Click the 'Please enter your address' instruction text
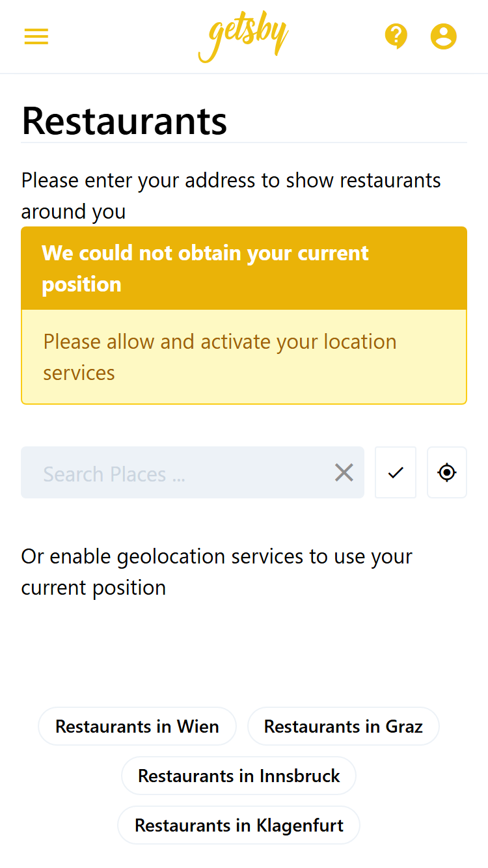 point(231,196)
